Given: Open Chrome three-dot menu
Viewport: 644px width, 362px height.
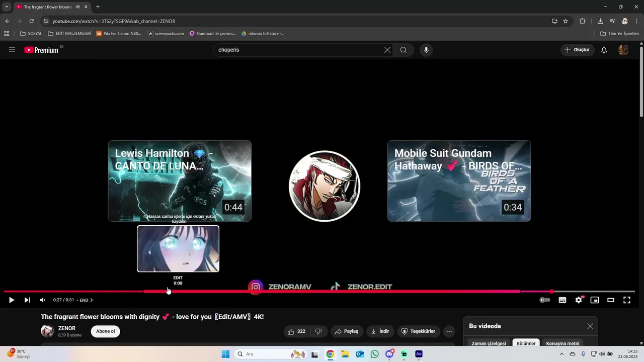Looking at the screenshot, I should [x=637, y=21].
